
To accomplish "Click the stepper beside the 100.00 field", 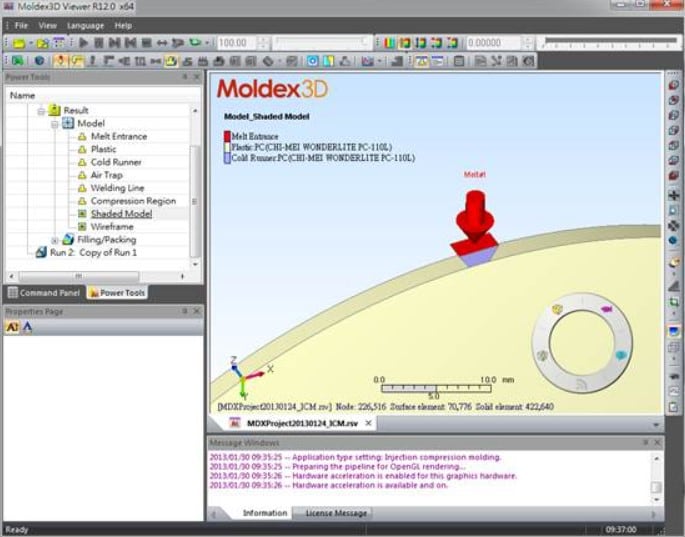I will click(263, 43).
